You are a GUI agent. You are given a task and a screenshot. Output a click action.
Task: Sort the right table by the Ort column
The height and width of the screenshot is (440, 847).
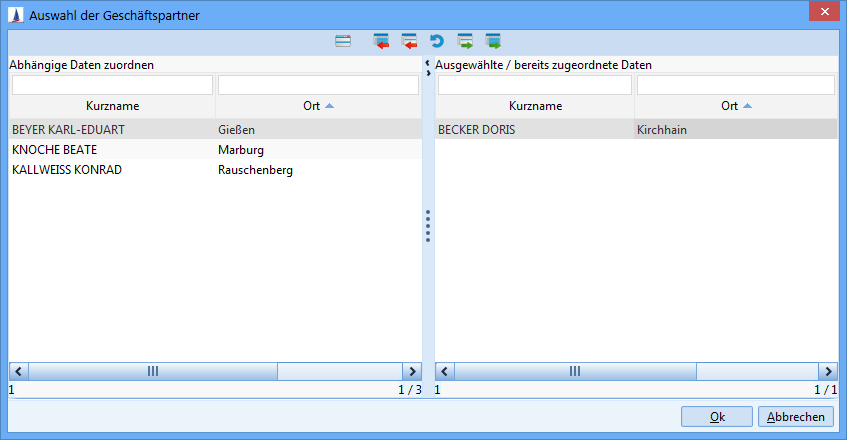tap(735, 105)
